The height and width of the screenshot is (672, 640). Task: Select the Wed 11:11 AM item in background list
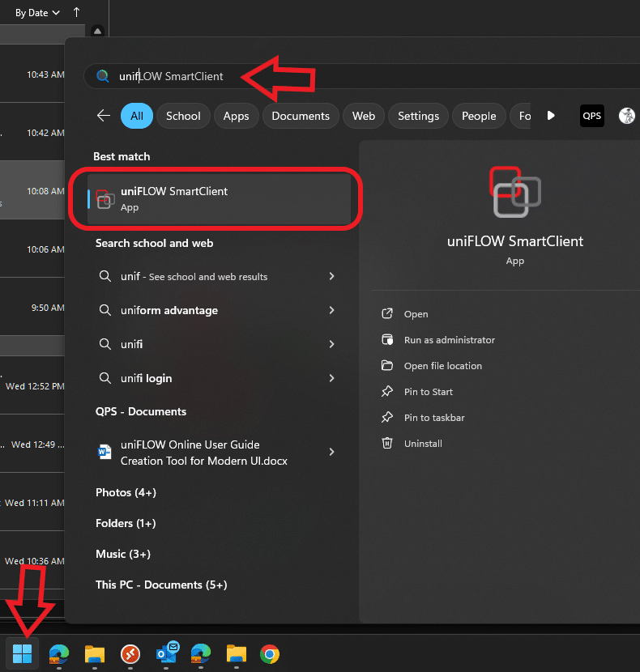[x=32, y=502]
